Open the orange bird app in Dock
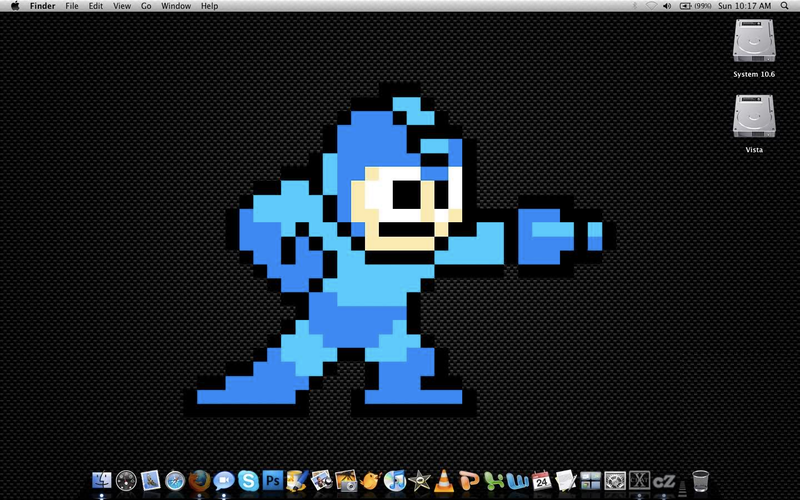This screenshot has width=800, height=500. (x=370, y=481)
